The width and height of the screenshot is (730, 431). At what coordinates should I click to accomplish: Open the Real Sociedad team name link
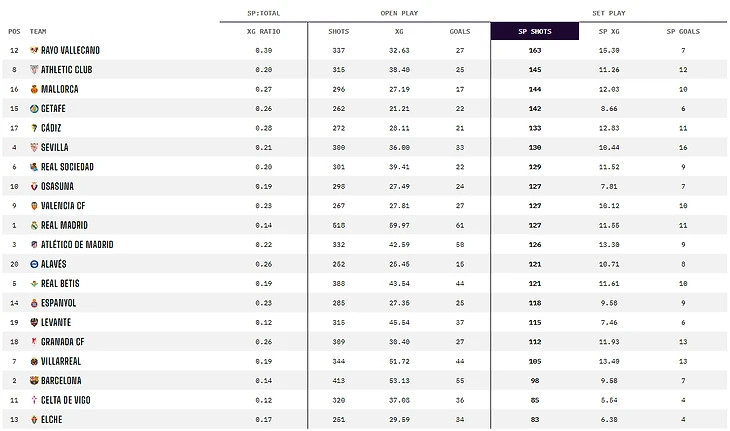69,167
